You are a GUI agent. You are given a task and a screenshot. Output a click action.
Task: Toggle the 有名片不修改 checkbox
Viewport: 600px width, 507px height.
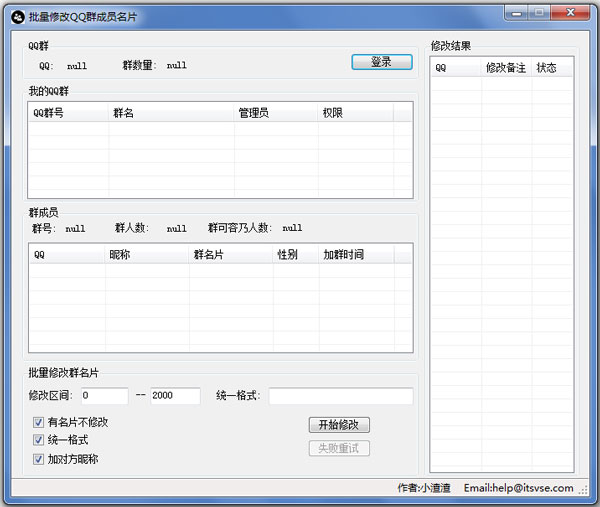[39, 422]
